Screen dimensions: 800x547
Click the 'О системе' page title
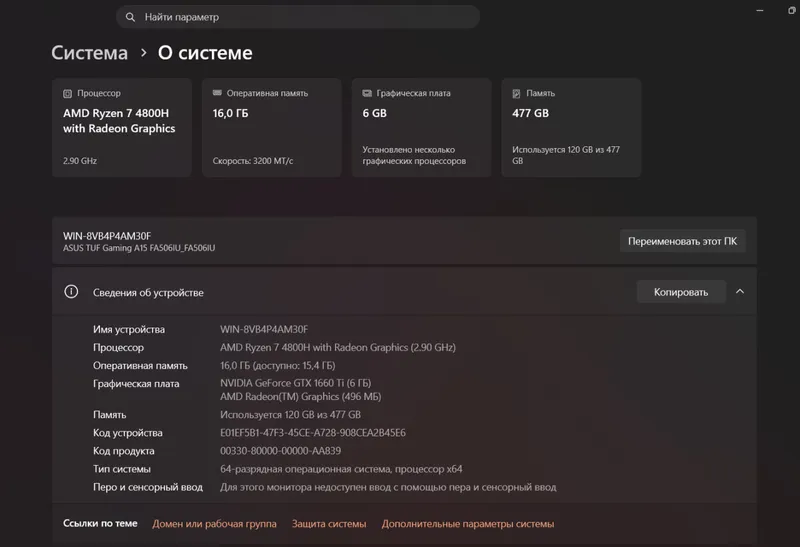(x=205, y=53)
